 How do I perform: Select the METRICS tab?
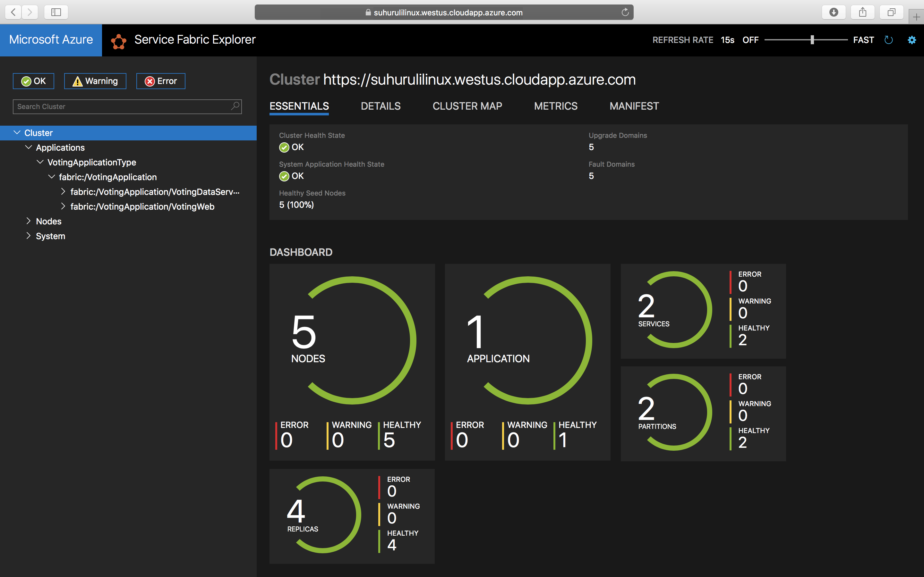click(x=555, y=106)
